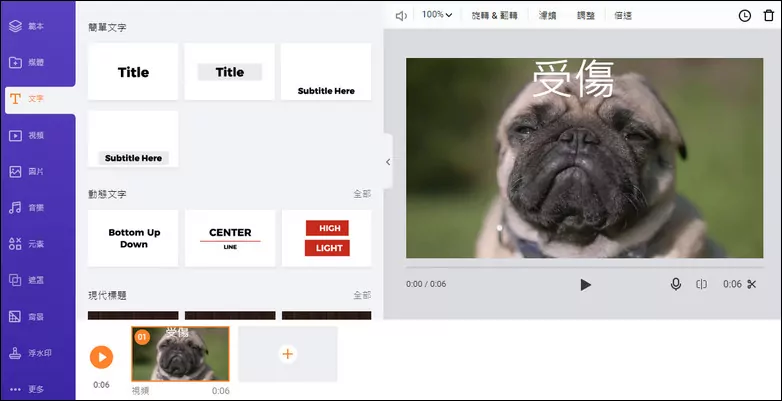View 全部 for 現代標題 section
Screen dimensions: 782x401
tap(362, 295)
